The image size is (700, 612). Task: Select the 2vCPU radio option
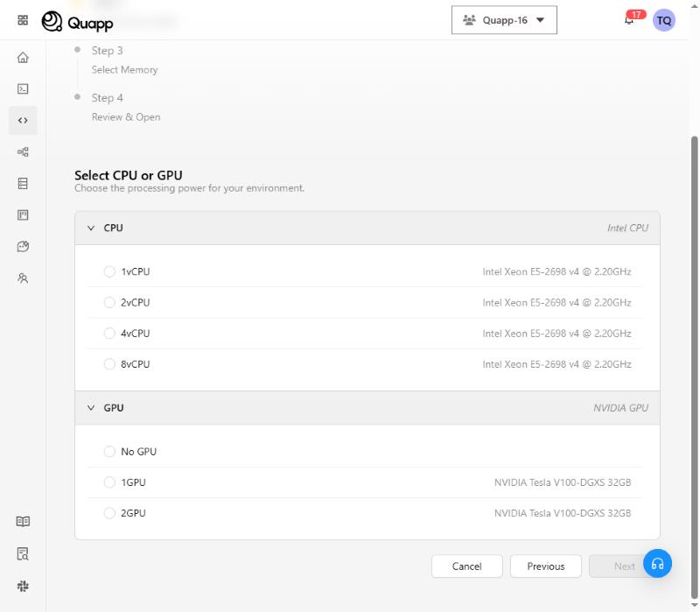tap(109, 302)
